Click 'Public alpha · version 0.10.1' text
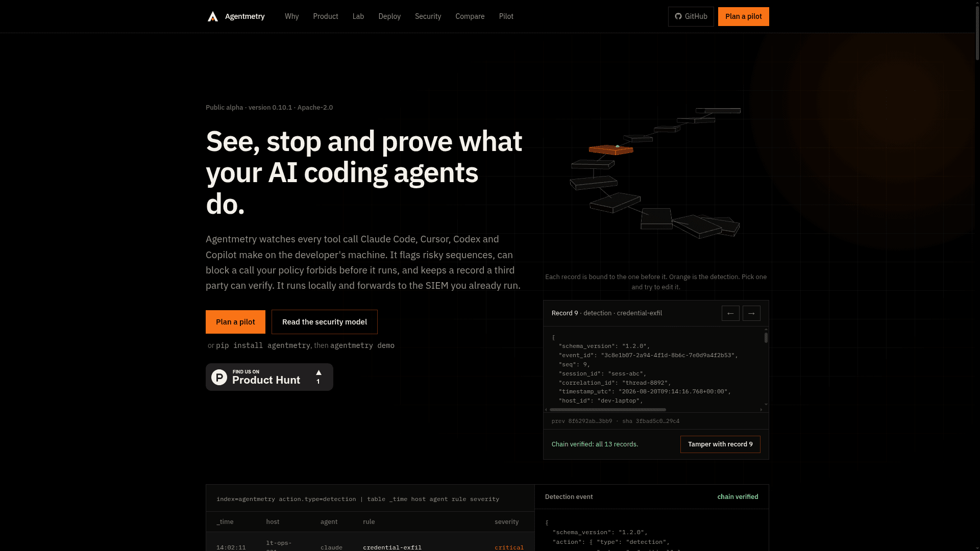 (x=249, y=108)
